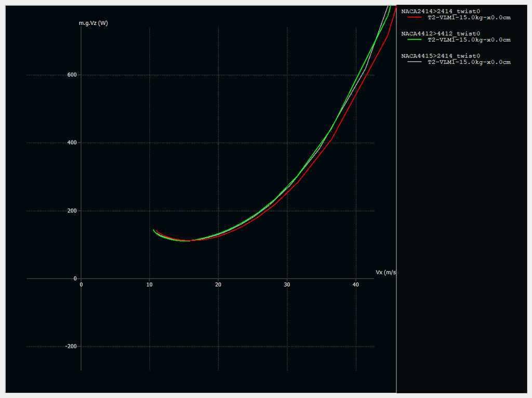This screenshot has height=398, width=532.
Task: Select the NACA2414>2414_twist0 legend title
Action: [441, 11]
